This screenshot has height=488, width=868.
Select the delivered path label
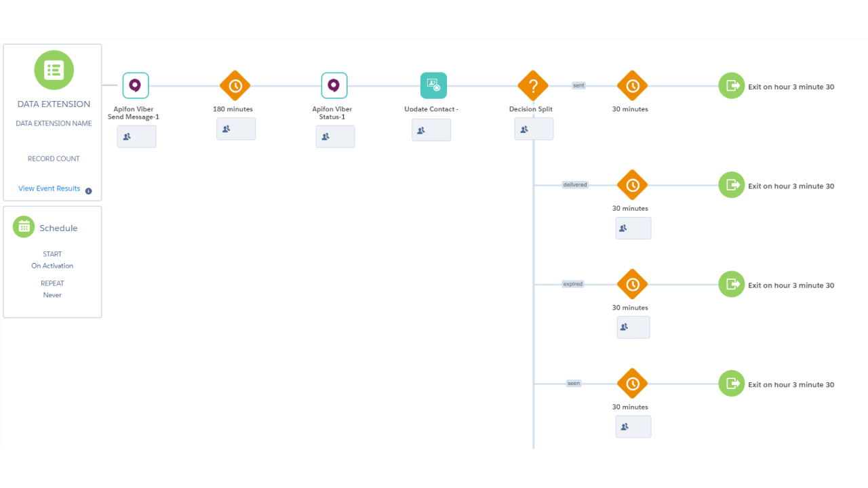(574, 184)
